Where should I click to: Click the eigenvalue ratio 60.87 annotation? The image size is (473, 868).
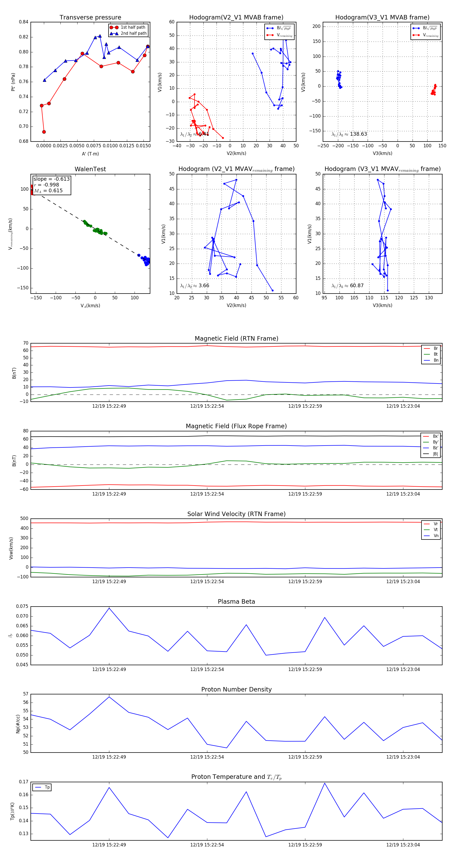pyautogui.click(x=347, y=286)
